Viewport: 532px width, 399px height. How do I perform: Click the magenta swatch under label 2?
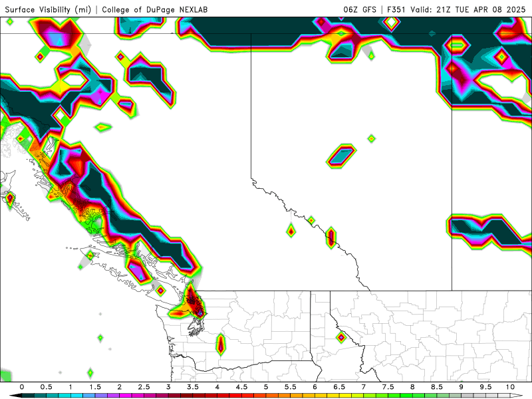pyautogui.click(x=126, y=396)
